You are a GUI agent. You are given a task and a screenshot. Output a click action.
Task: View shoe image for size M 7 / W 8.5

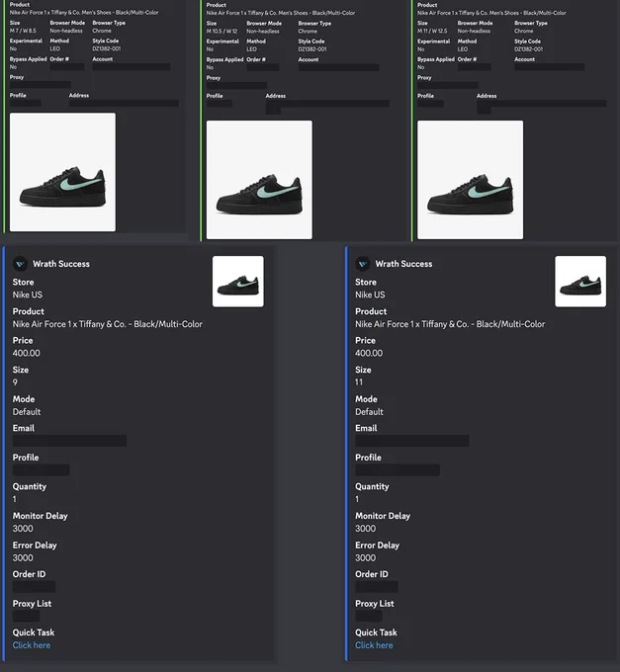[x=62, y=172]
